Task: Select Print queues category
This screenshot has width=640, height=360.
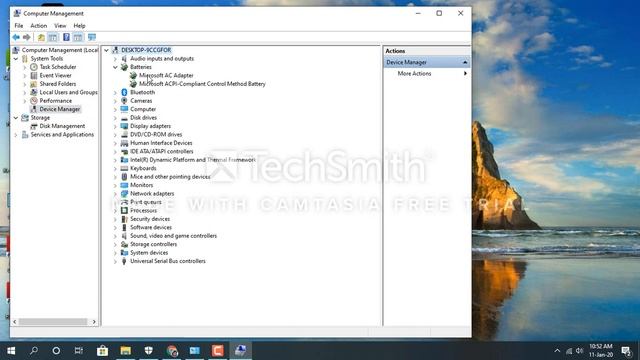Action: [146, 202]
